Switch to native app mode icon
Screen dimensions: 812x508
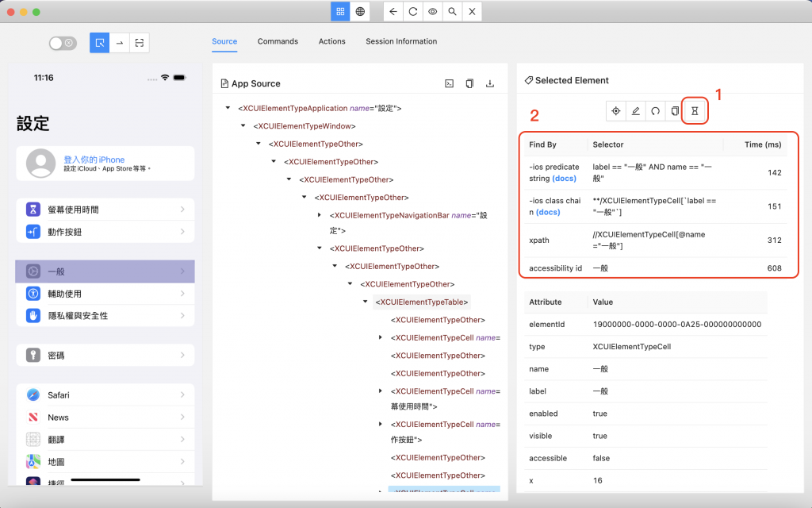tap(340, 11)
